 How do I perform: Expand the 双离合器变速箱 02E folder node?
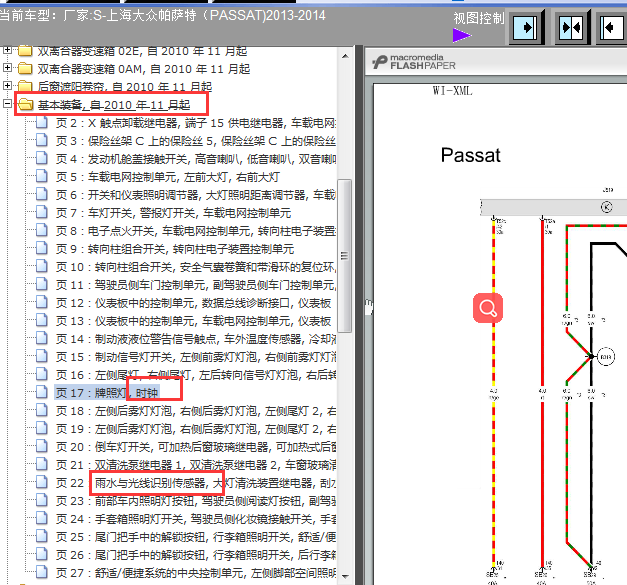[x=7, y=50]
